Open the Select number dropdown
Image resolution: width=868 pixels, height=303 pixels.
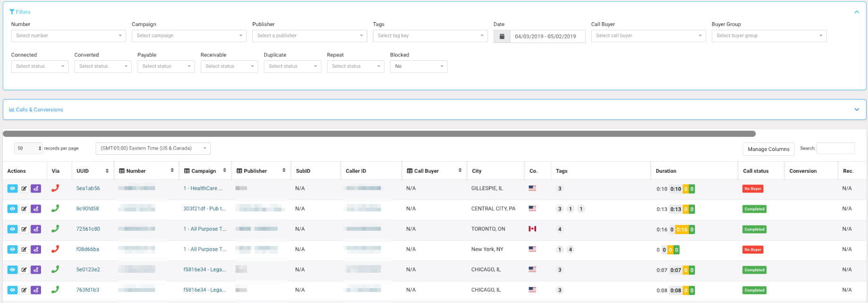coord(68,36)
